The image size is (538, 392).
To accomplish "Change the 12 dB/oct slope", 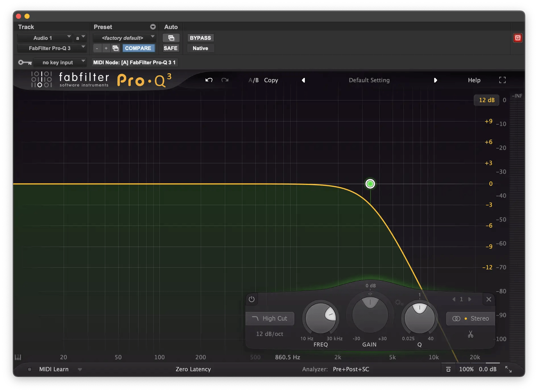I will tap(270, 334).
